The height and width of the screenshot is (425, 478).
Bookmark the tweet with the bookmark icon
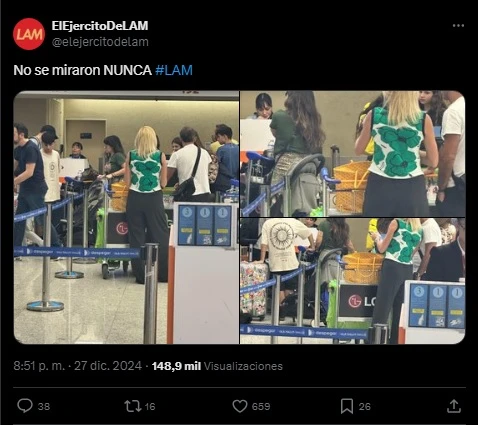(x=347, y=406)
